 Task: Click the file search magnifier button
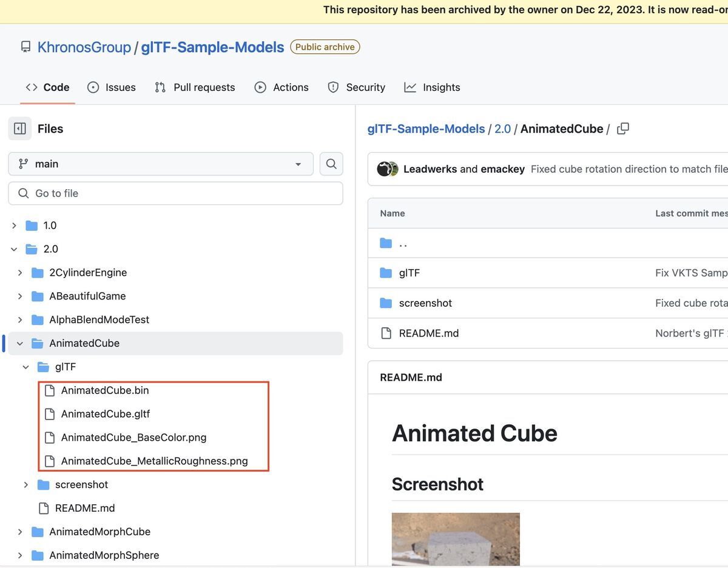(x=331, y=164)
